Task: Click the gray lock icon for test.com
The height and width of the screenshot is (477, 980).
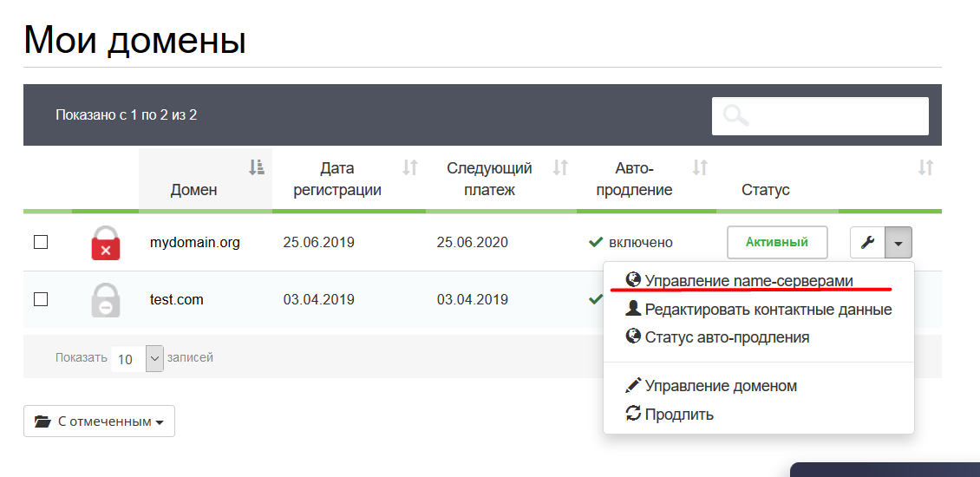Action: pyautogui.click(x=106, y=300)
